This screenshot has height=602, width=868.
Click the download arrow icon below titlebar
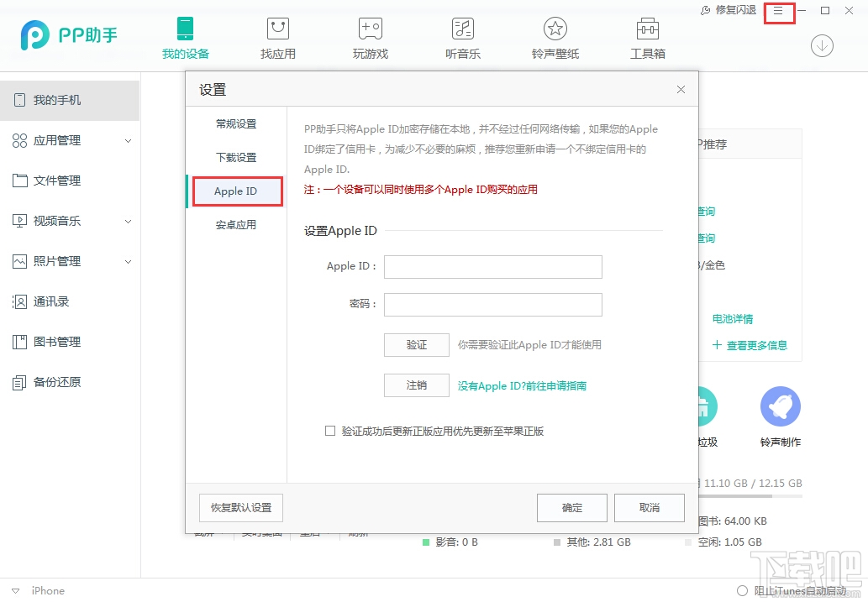coord(822,45)
